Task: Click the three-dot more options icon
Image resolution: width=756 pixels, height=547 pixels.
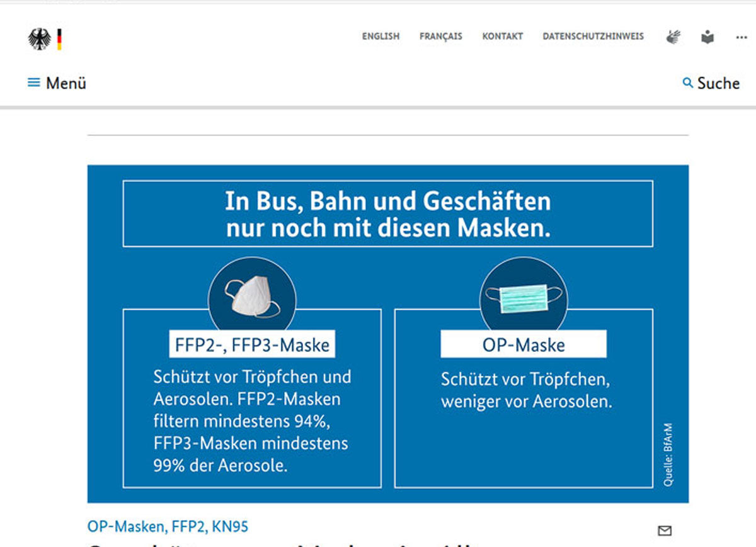Action: 741,38
